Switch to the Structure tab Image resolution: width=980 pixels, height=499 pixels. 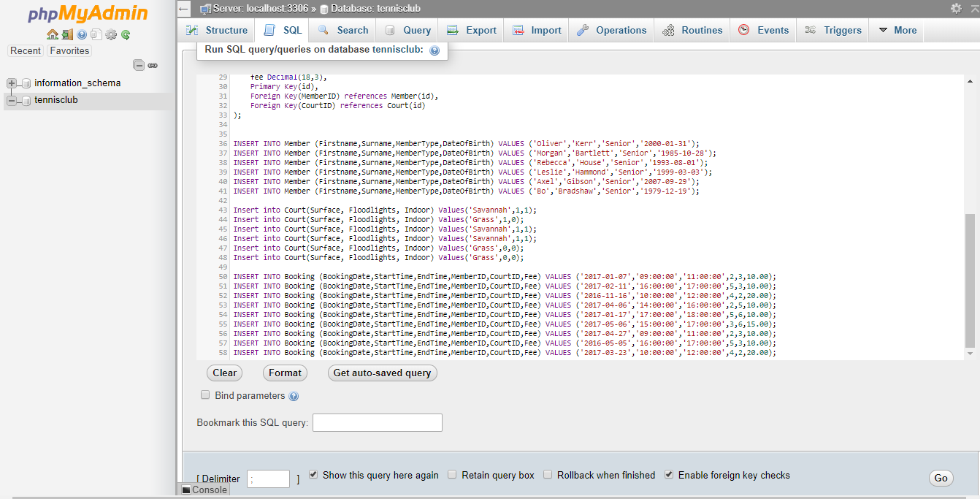coord(217,30)
